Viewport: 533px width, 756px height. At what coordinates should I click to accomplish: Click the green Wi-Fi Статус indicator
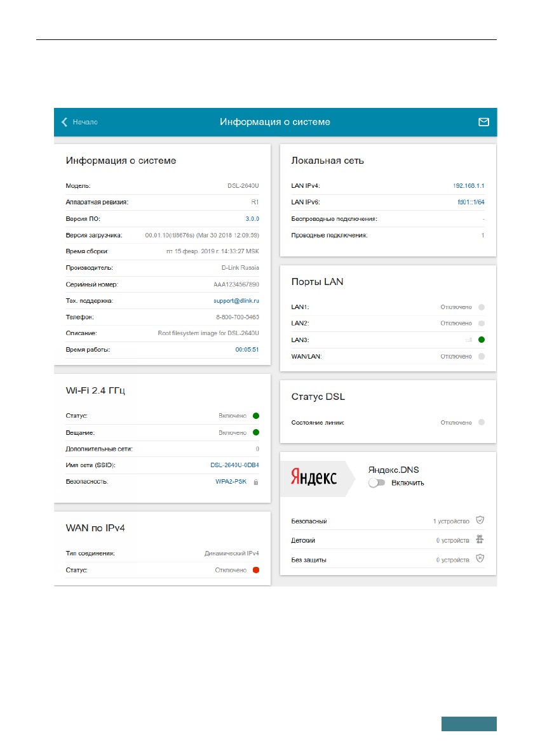[x=255, y=416]
